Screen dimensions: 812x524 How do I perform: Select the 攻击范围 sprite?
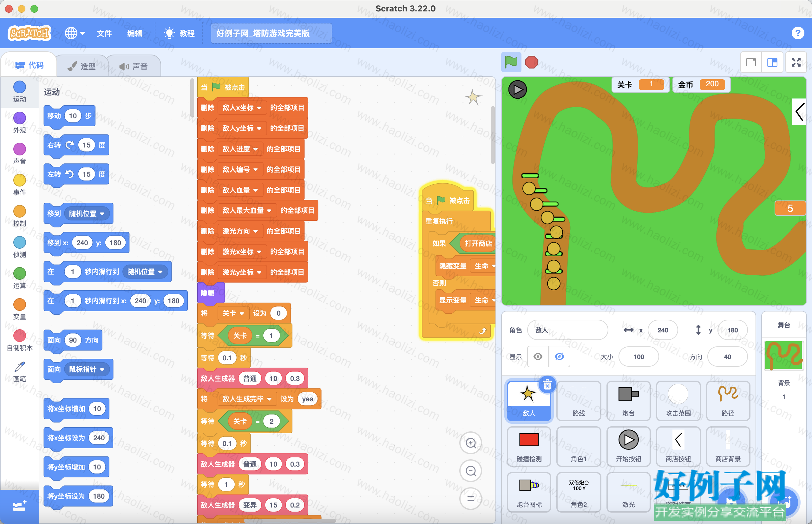coord(678,401)
